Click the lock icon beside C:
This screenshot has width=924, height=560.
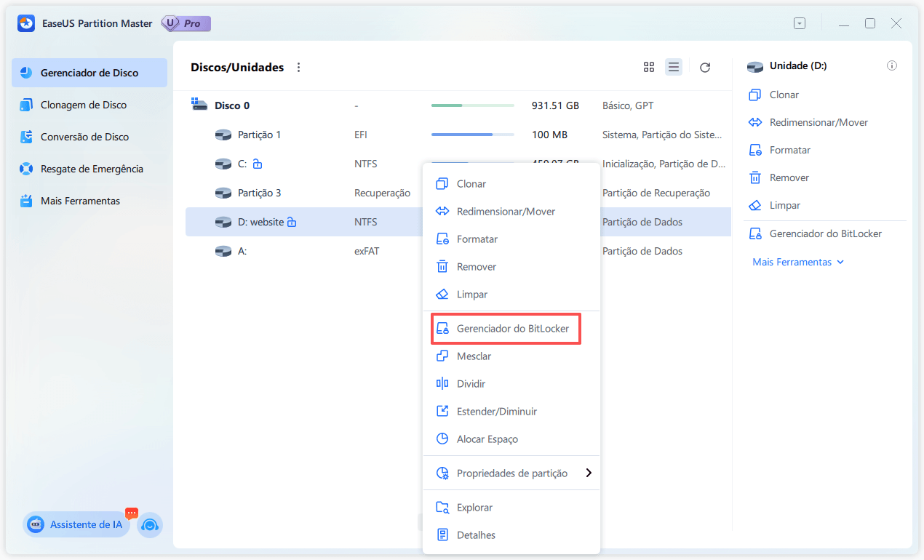tap(257, 164)
